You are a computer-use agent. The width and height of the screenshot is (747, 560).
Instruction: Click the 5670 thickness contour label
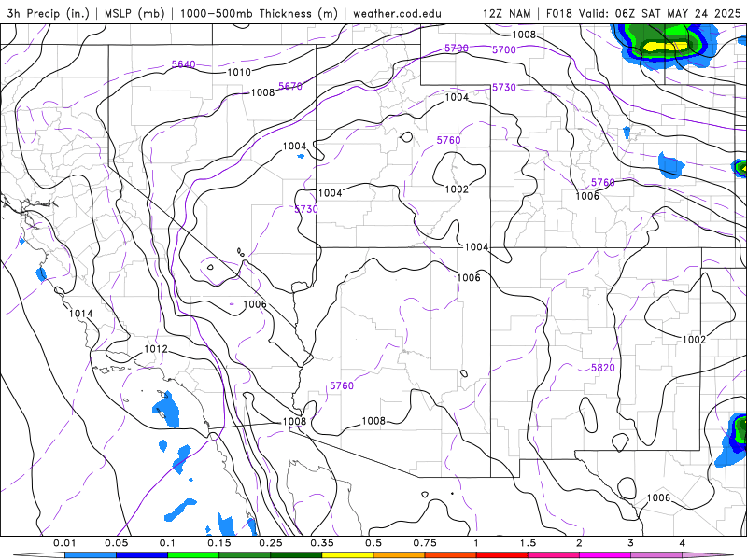point(290,86)
